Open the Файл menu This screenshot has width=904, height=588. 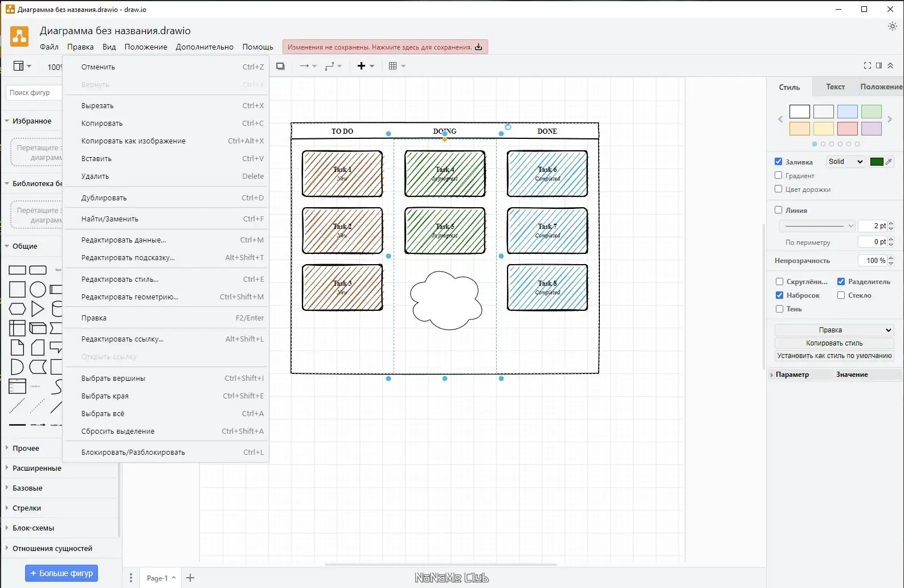coord(49,47)
